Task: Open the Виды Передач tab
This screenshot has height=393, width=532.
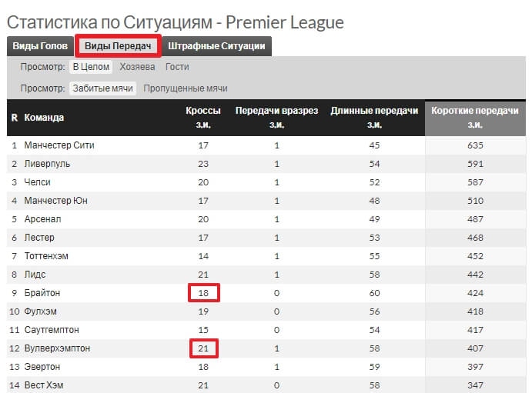Action: [x=118, y=46]
